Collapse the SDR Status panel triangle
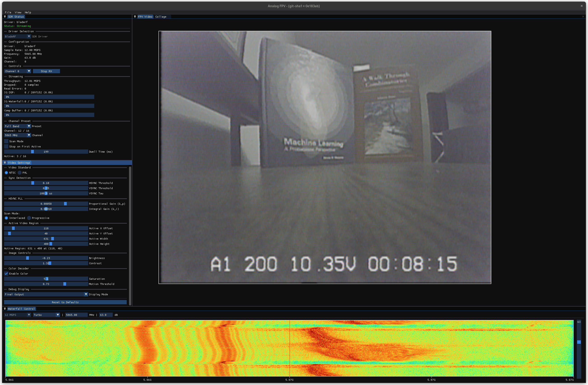The width and height of the screenshot is (588, 385). (5, 16)
